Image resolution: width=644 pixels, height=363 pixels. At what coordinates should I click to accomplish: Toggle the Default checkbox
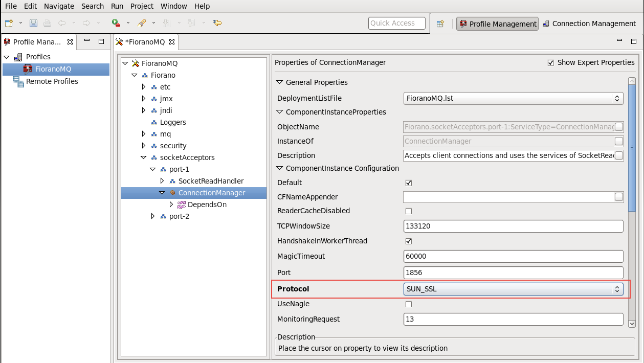(409, 183)
